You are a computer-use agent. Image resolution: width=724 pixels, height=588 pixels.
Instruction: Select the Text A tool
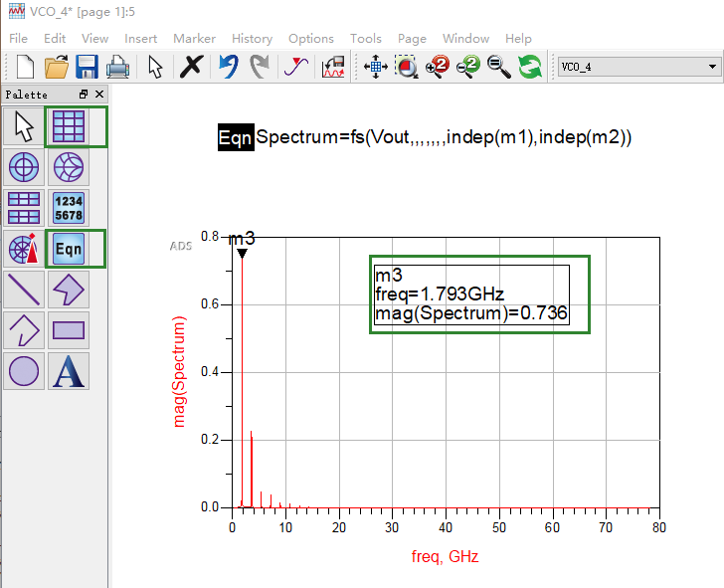point(69,371)
